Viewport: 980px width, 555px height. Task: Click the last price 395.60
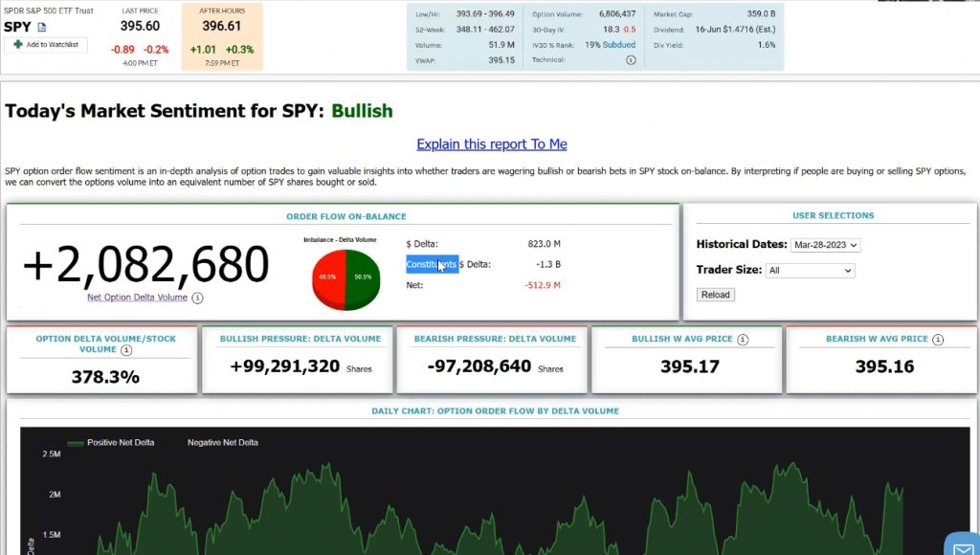(x=140, y=26)
